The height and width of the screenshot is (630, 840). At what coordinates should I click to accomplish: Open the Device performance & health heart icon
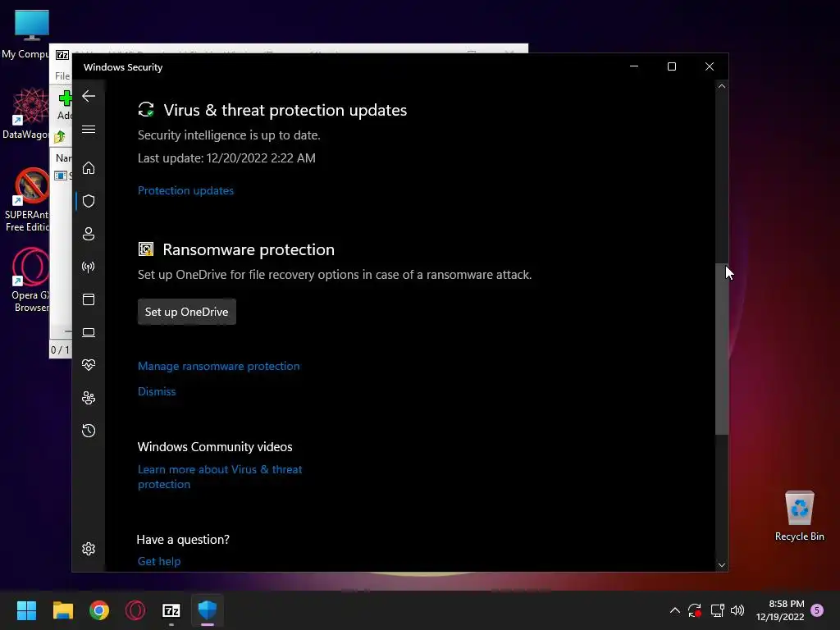click(89, 365)
